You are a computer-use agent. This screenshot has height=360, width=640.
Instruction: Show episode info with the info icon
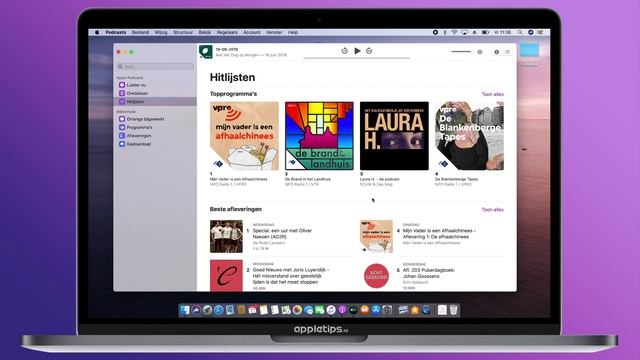[x=496, y=52]
